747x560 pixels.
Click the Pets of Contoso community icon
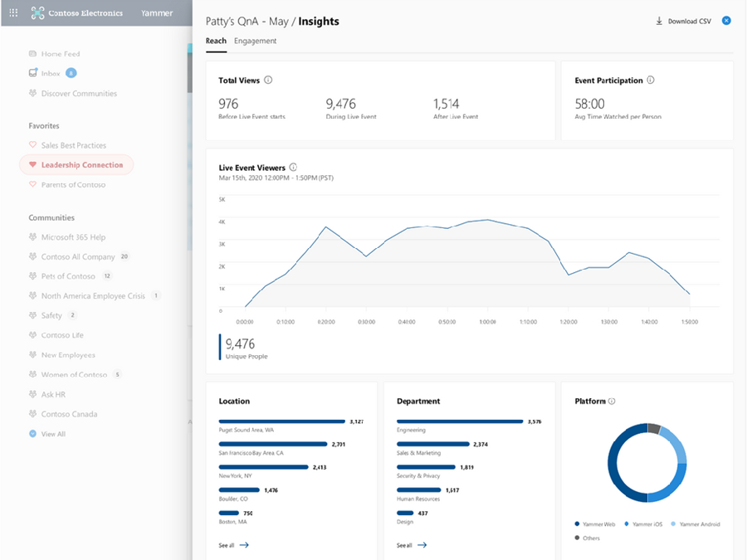pos(32,275)
